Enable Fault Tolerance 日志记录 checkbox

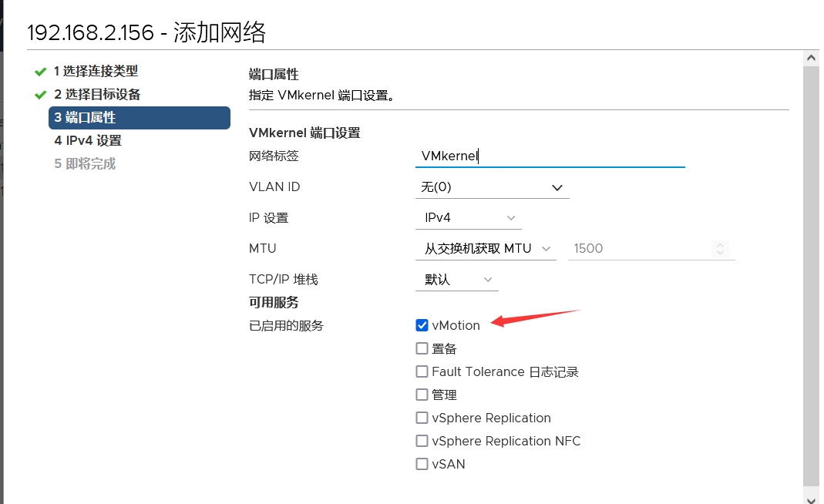point(422,371)
